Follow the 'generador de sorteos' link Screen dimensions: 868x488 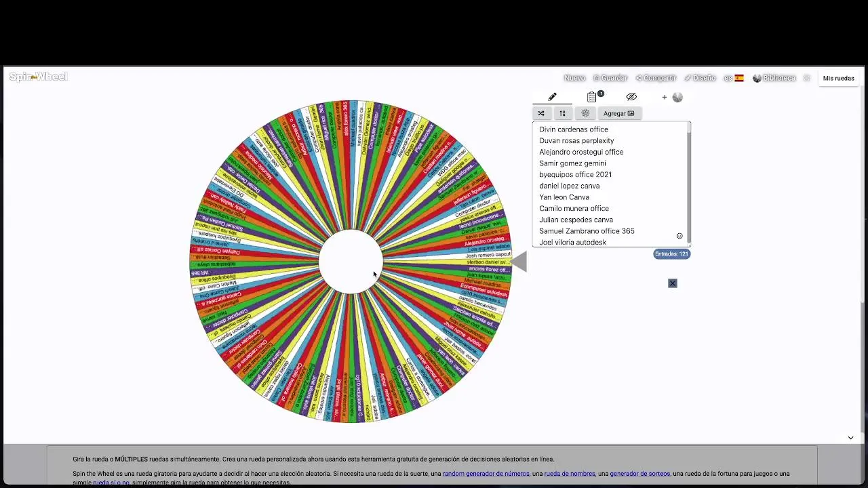click(x=639, y=474)
